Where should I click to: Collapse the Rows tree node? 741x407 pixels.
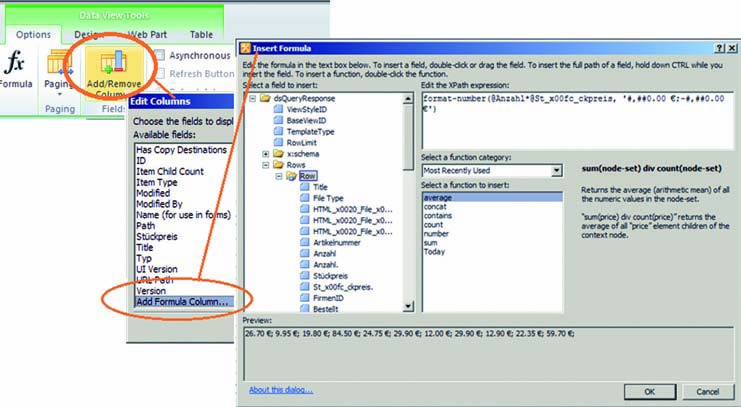266,165
